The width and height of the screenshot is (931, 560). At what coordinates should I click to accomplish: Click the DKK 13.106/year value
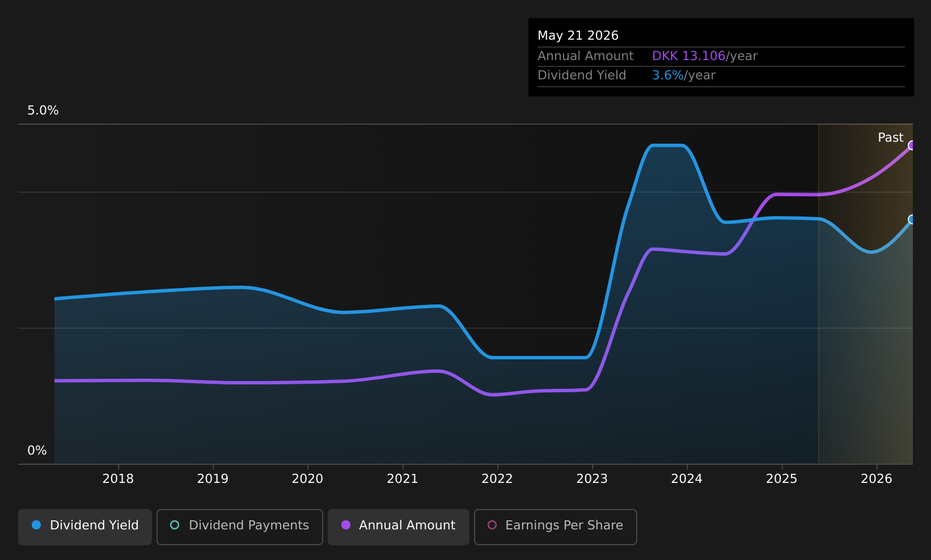[x=704, y=56]
